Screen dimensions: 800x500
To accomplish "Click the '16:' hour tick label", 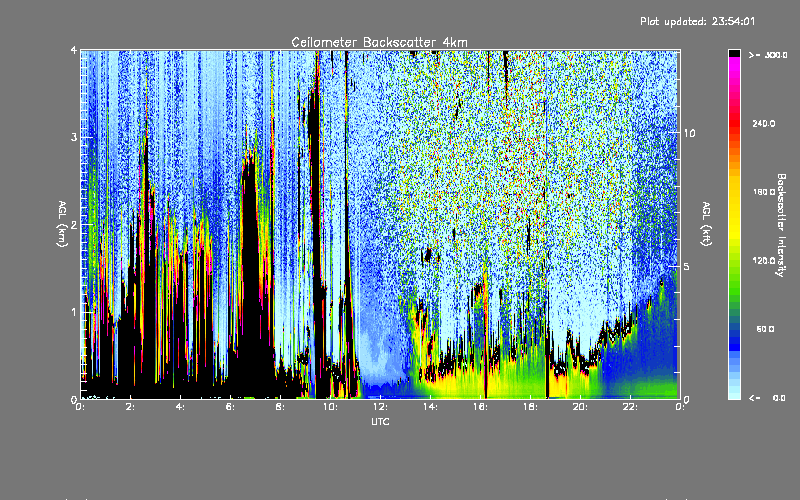I will click(x=481, y=407).
